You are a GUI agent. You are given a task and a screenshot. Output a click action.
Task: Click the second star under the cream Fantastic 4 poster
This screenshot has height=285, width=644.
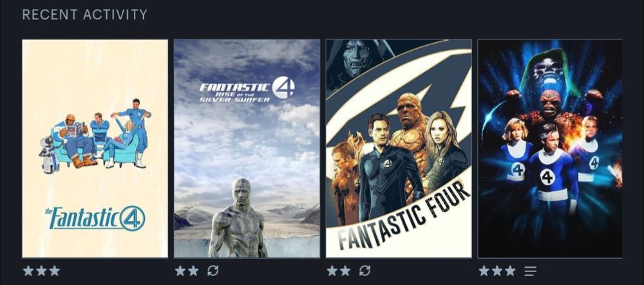pyautogui.click(x=41, y=271)
